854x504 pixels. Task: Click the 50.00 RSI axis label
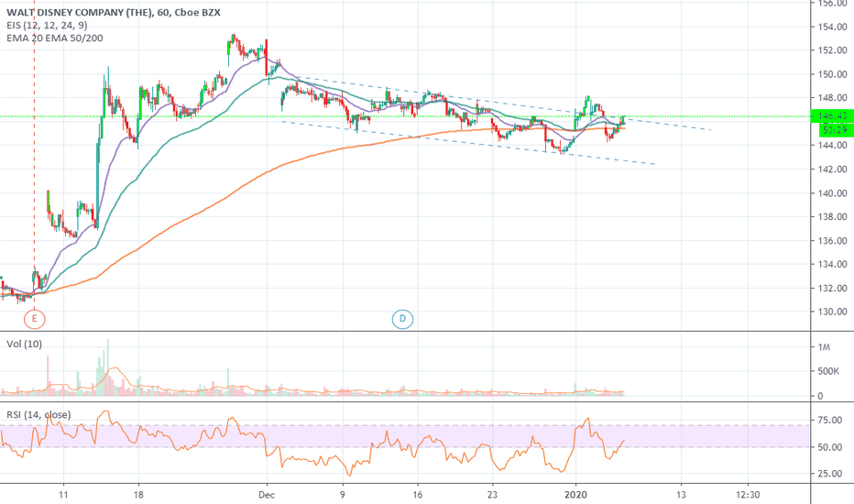point(830,447)
